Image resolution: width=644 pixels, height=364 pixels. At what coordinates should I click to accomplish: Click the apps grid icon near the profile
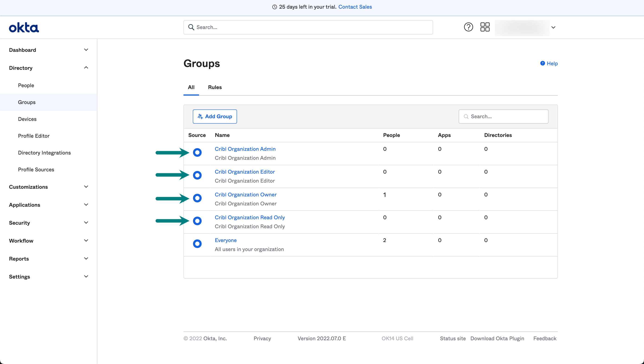(x=485, y=27)
